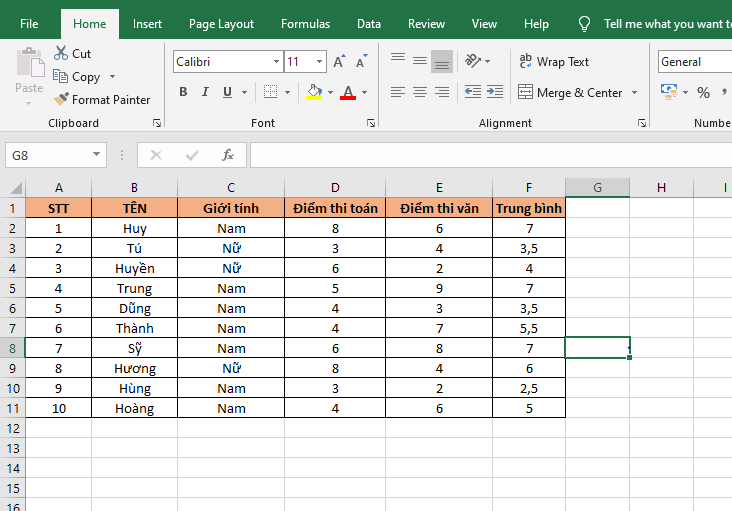Open the font name Calibri dropdown

click(x=276, y=62)
